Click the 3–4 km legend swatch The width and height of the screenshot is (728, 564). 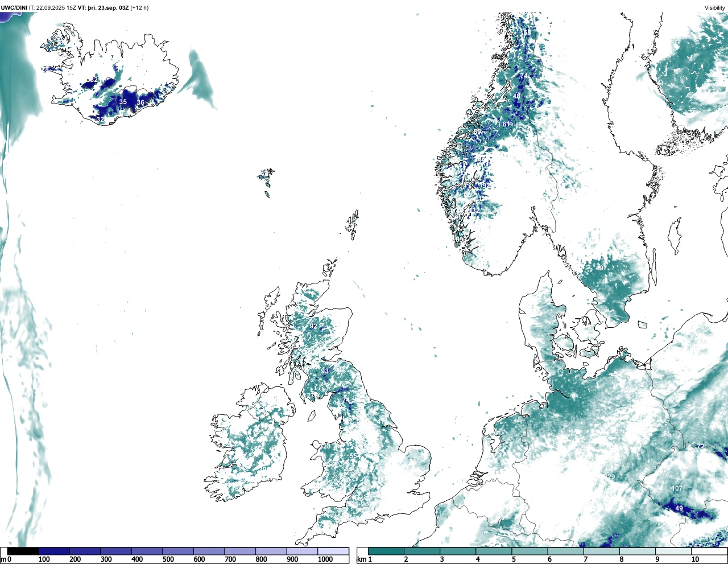click(458, 551)
